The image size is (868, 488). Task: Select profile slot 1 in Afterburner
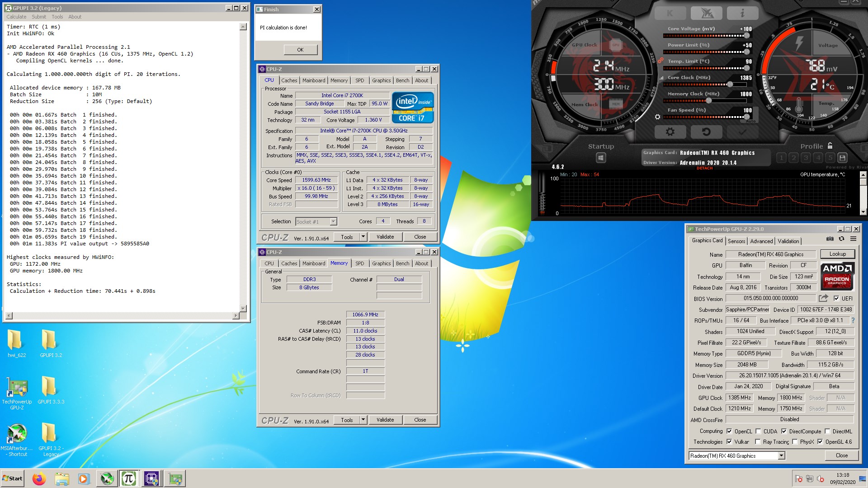[781, 158]
